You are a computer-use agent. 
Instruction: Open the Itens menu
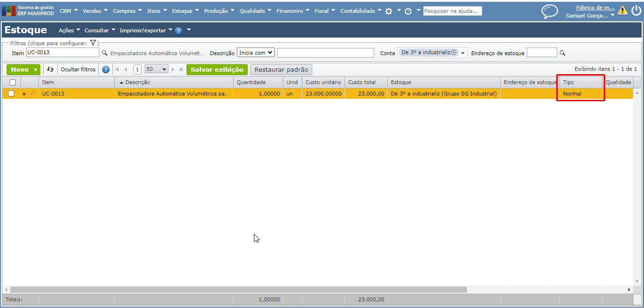[x=157, y=11]
